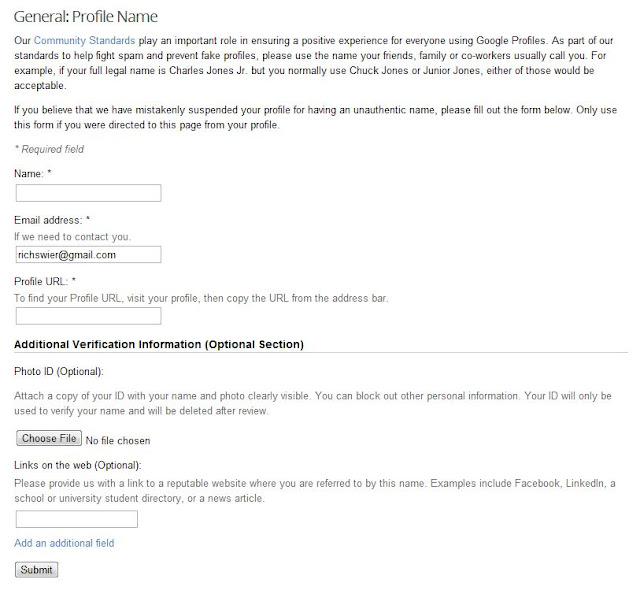Click the Email address label
640x594 pixels.
point(52,219)
